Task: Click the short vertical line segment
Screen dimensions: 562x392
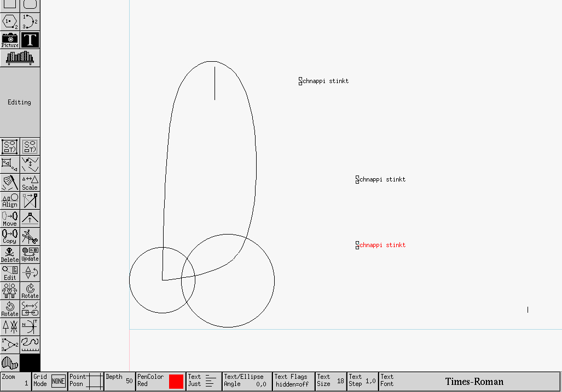Action: click(215, 83)
